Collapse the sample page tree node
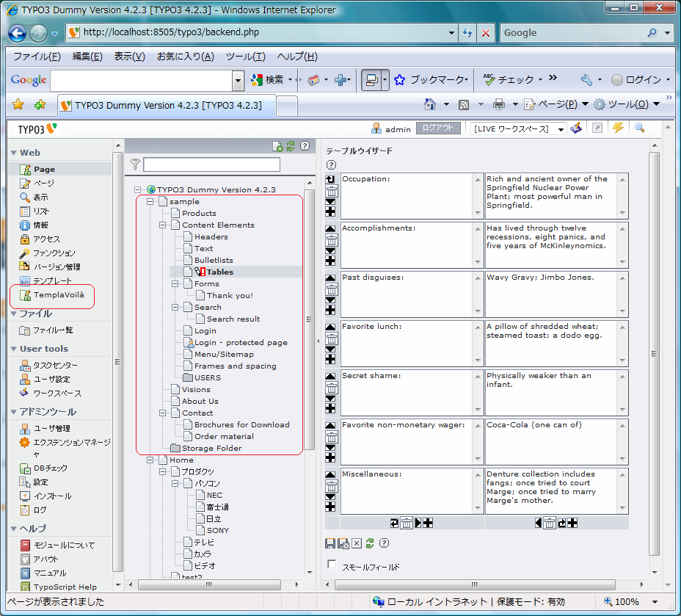 coord(150,202)
